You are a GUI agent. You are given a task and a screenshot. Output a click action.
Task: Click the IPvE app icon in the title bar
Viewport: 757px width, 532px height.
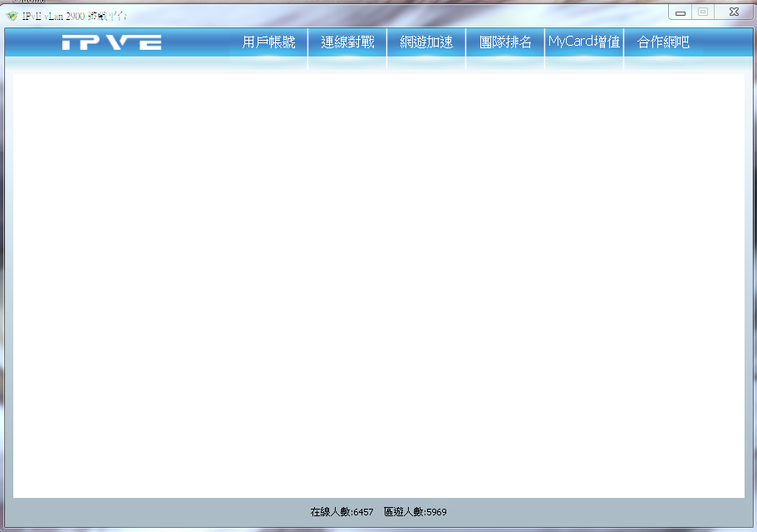12,17
